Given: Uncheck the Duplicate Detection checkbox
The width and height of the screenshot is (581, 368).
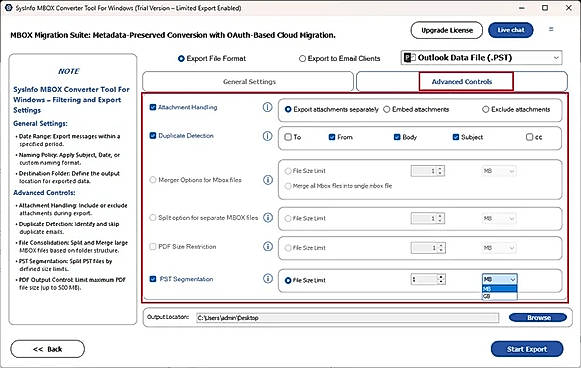Looking at the screenshot, I should pos(153,136).
